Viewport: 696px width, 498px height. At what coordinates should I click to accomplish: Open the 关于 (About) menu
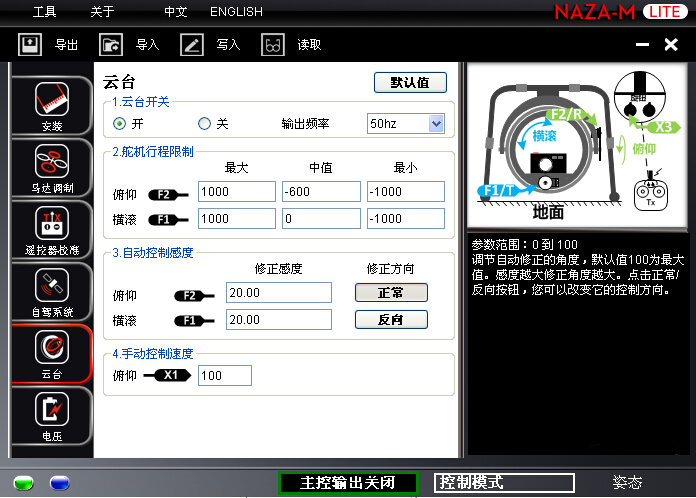102,12
